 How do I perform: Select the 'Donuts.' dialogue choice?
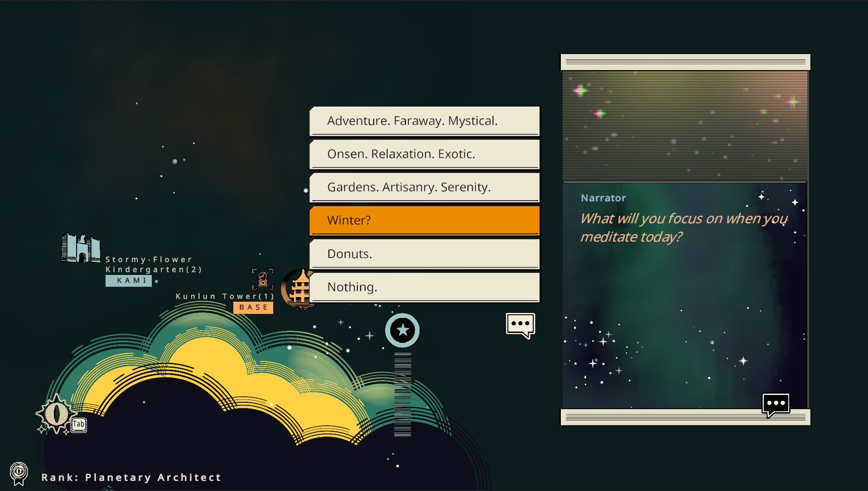coord(424,254)
